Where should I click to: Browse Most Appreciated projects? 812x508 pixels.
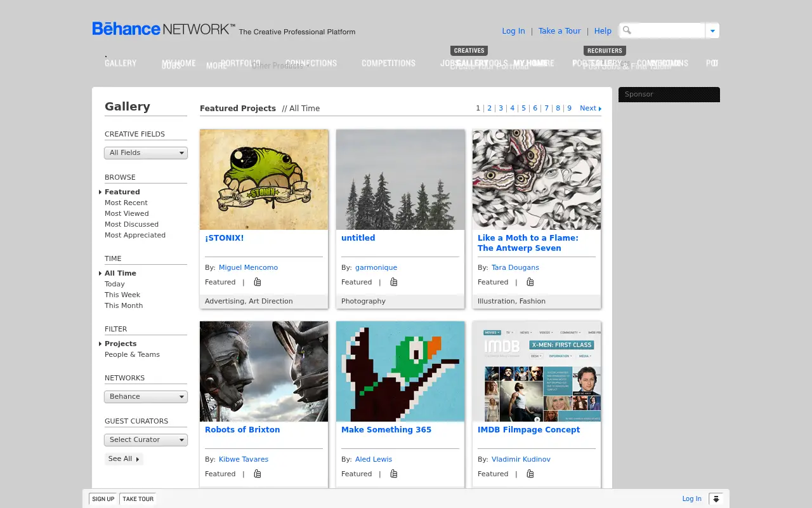point(135,235)
